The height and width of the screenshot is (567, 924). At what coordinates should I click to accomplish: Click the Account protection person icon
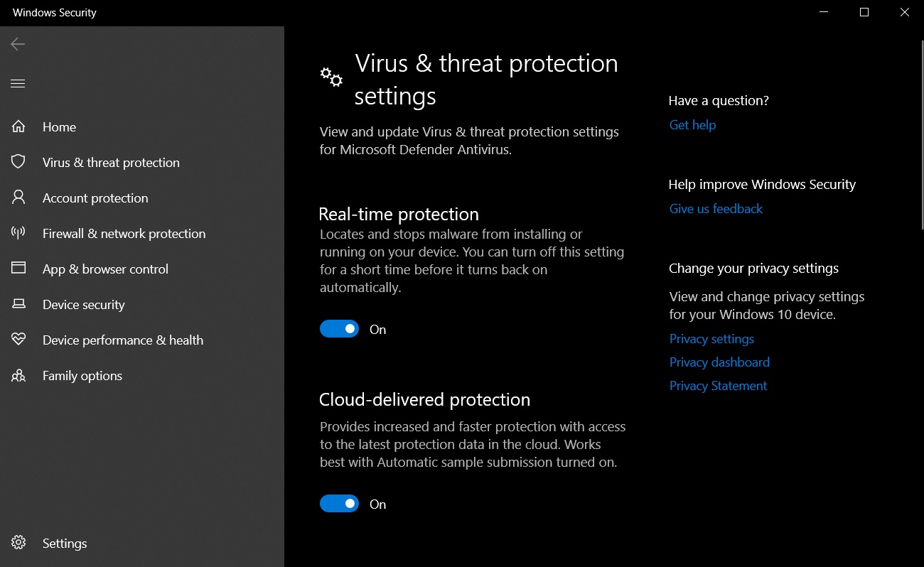point(18,198)
